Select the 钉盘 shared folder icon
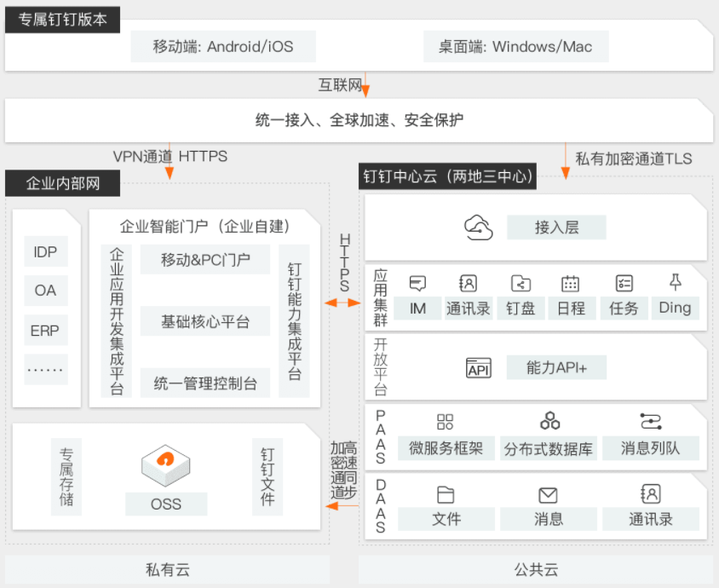 click(x=521, y=284)
